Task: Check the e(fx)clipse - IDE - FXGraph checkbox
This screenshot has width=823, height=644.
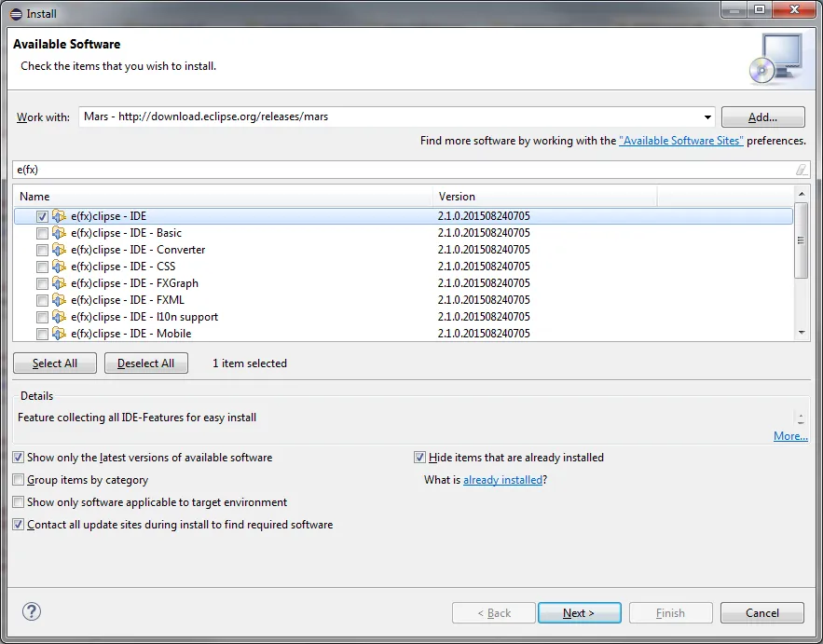Action: pos(42,283)
